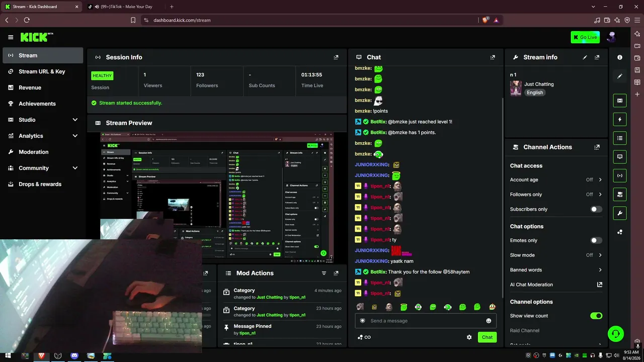Open Moderation in the sidebar
The height and width of the screenshot is (362, 644).
[x=43, y=152]
